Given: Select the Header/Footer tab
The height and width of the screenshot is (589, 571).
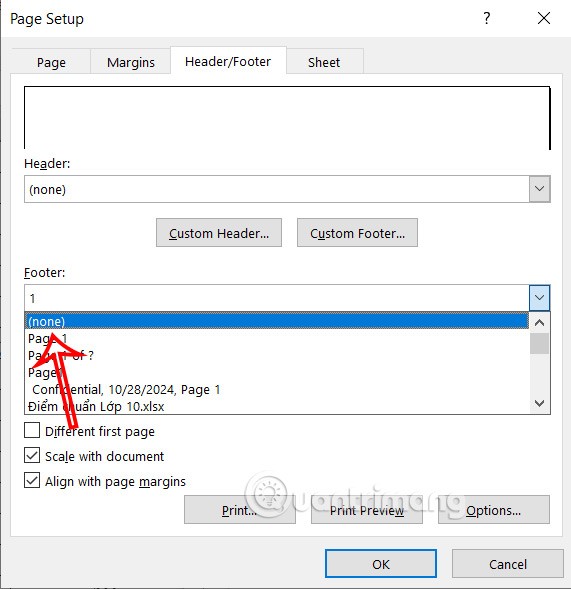Looking at the screenshot, I should [x=228, y=61].
